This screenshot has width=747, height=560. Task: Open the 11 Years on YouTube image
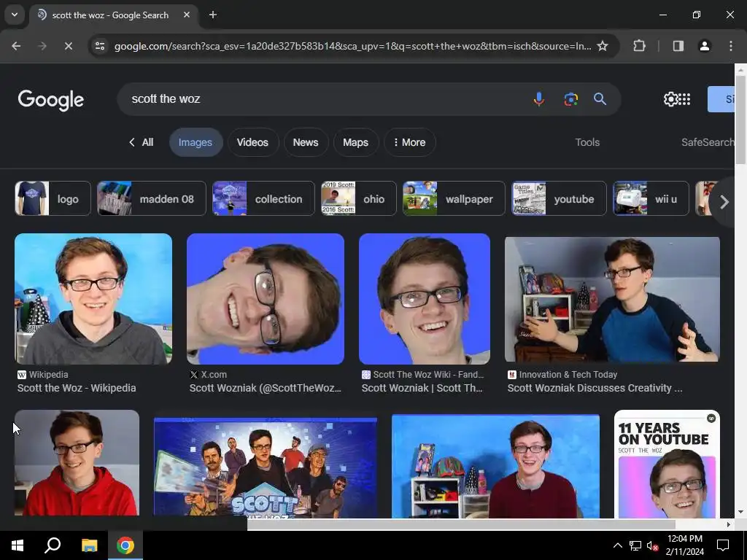667,464
